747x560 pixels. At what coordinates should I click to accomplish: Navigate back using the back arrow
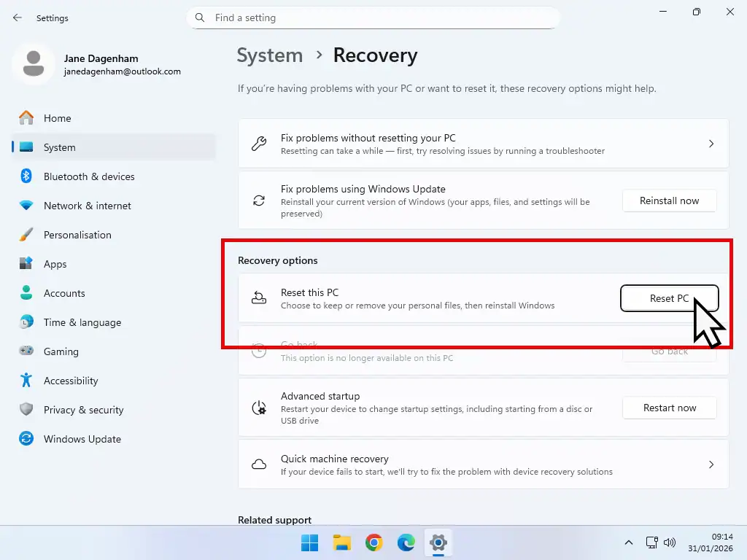pyautogui.click(x=18, y=17)
